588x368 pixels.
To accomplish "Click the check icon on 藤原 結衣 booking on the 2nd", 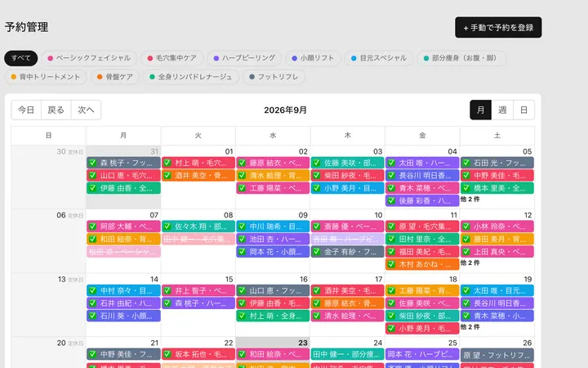I will click(x=243, y=163).
